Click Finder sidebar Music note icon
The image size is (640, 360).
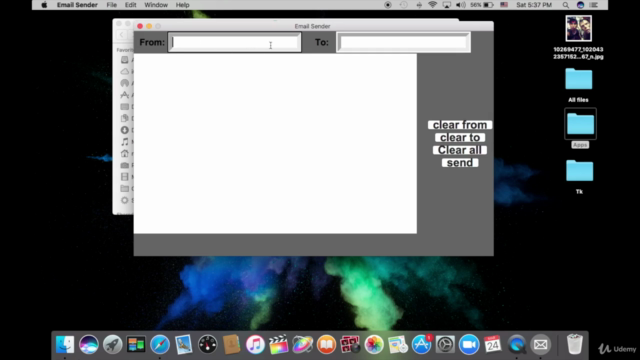click(124, 142)
